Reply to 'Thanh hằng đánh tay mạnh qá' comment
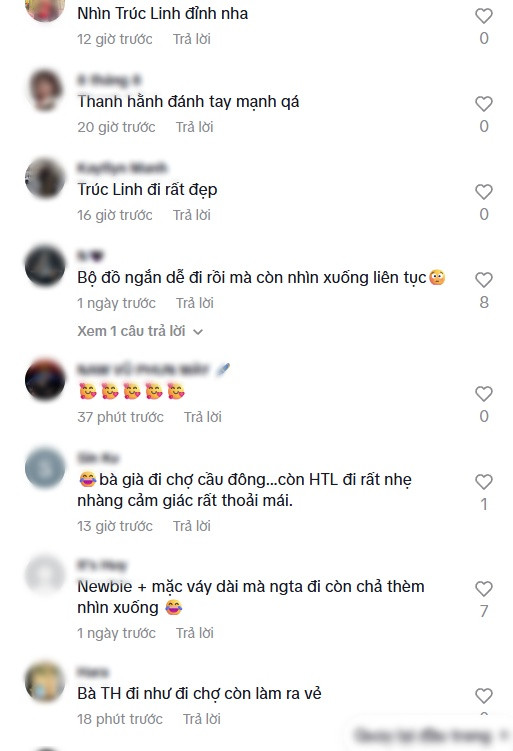 (x=194, y=127)
